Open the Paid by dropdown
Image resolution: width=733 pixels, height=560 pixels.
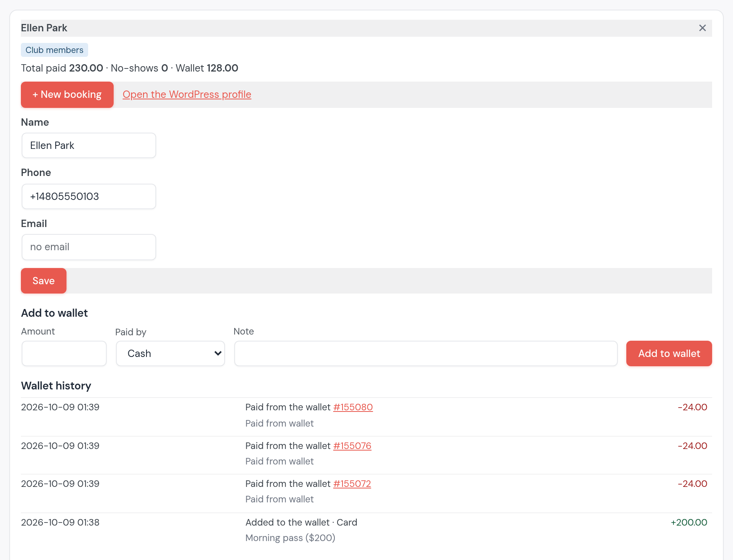tap(170, 353)
